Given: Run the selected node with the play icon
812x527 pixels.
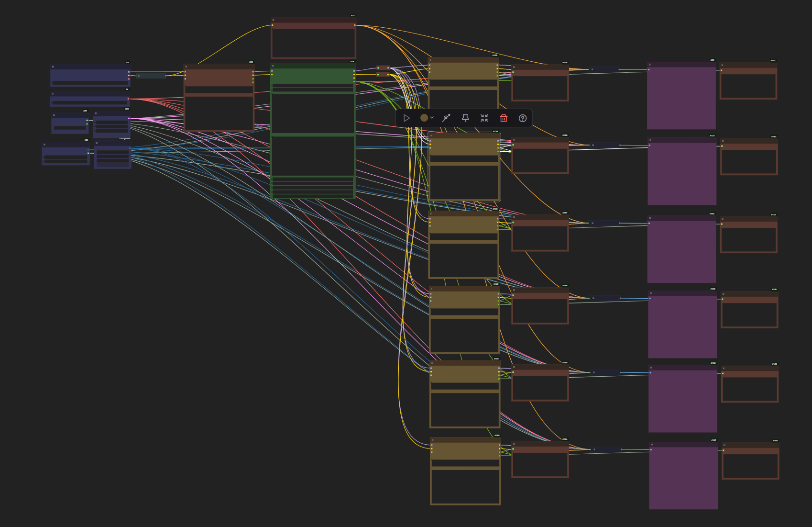Looking at the screenshot, I should [x=406, y=118].
